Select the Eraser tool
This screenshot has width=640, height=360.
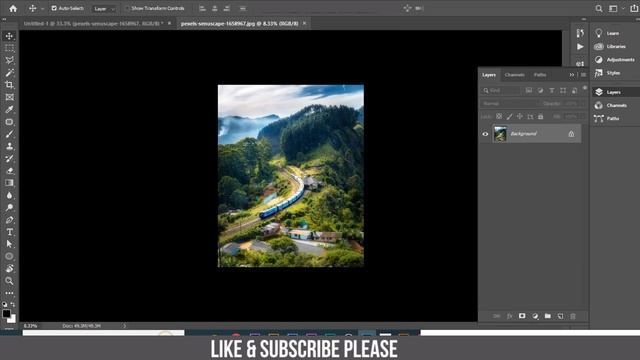coord(9,171)
